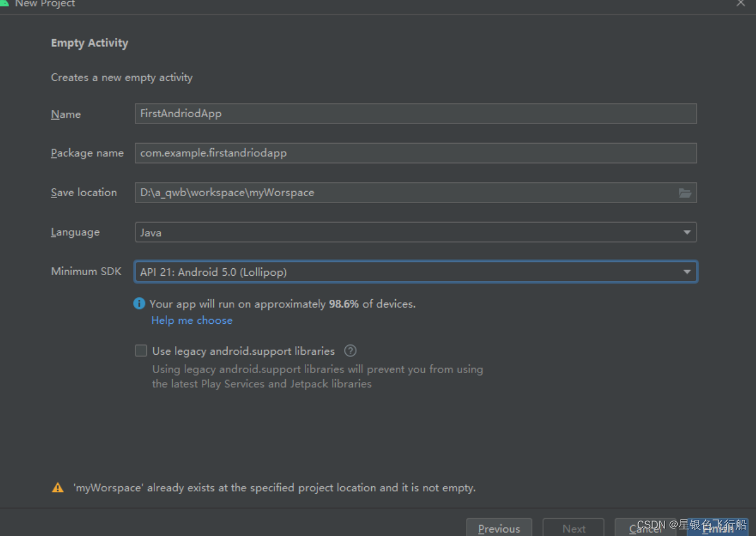The width and height of the screenshot is (756, 536).
Task: Click Finish to create the project
Action: click(x=718, y=528)
